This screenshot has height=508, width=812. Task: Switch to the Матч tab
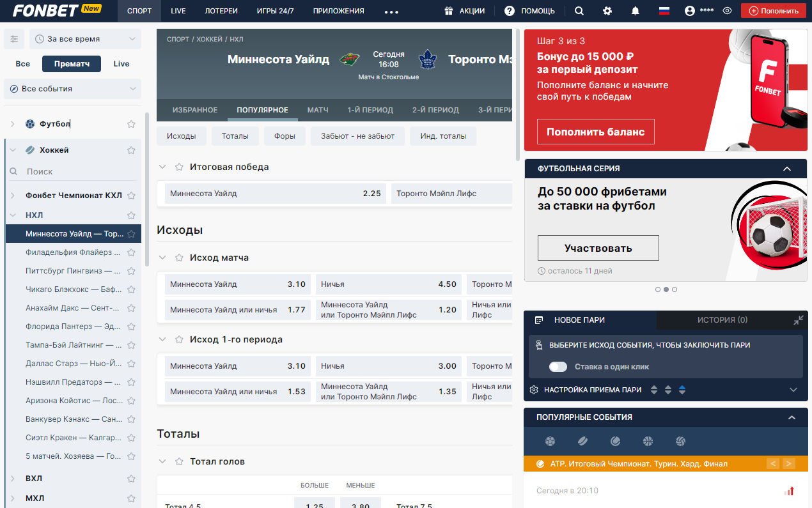point(318,110)
